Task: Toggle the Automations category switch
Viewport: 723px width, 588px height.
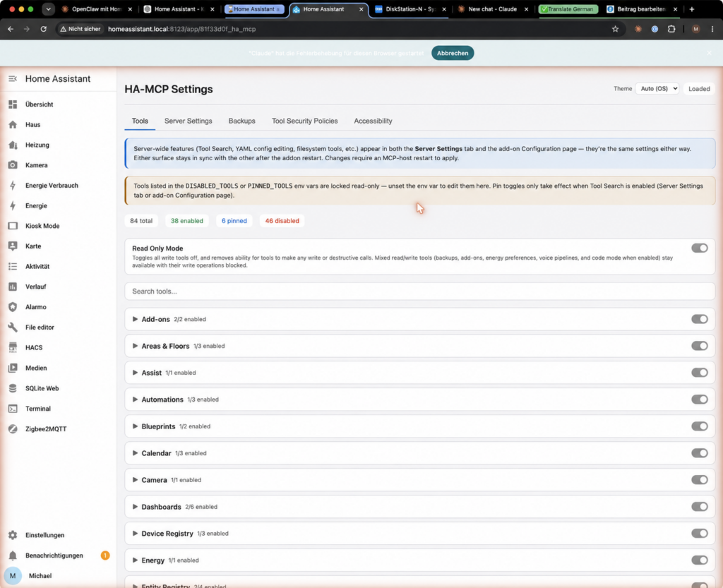Action: (x=700, y=400)
